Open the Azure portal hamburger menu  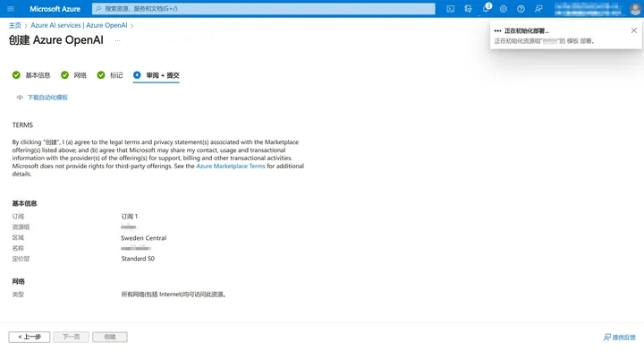11,9
